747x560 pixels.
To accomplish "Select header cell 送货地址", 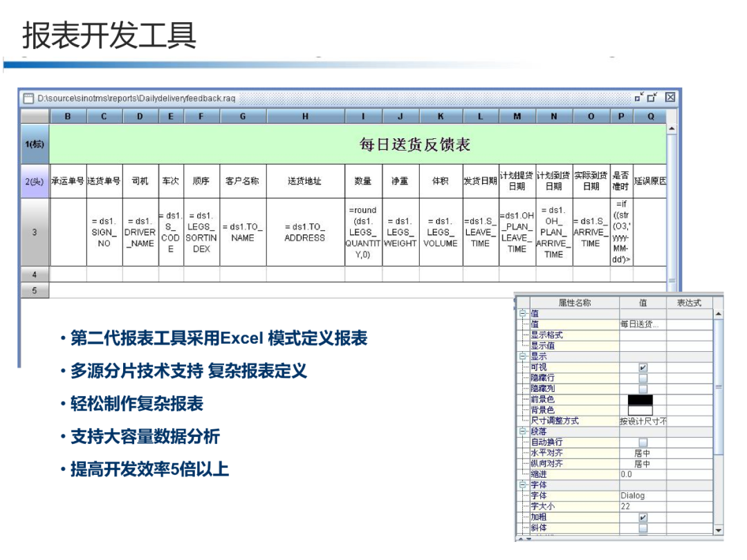I will [306, 181].
